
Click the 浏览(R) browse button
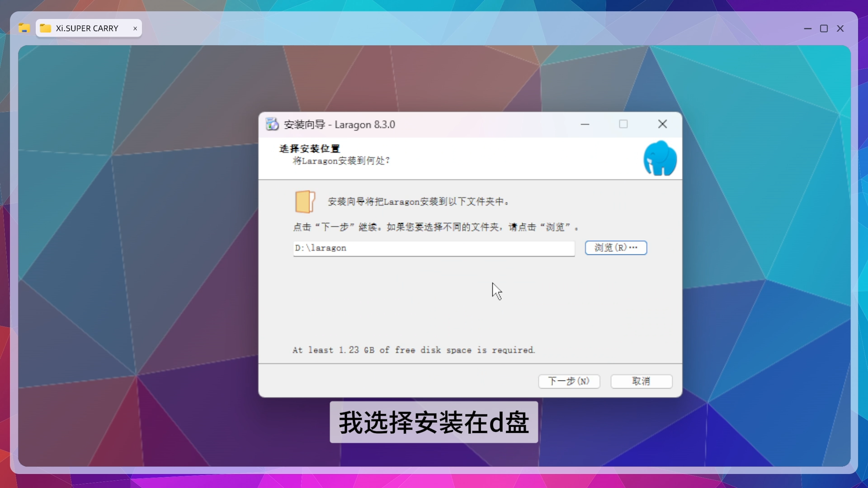click(616, 248)
